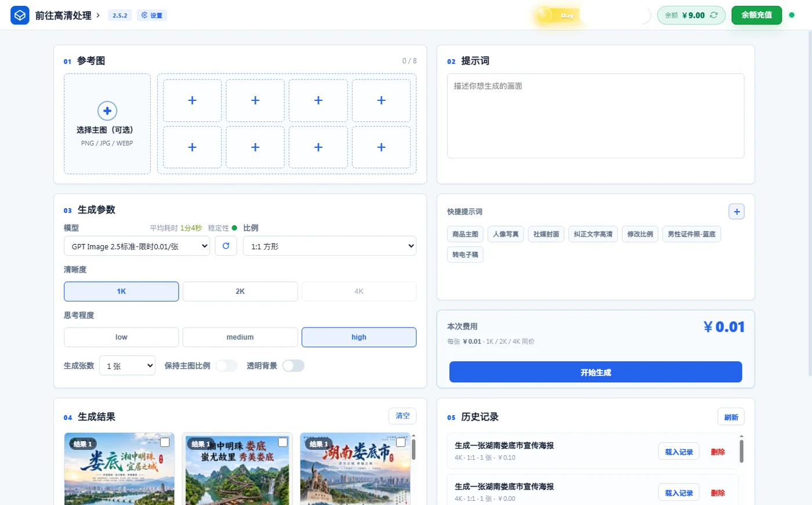Viewport: 812px width, 505px height.
Task: Open the 湖南娄底市 result thumbnail
Action: coord(355,470)
